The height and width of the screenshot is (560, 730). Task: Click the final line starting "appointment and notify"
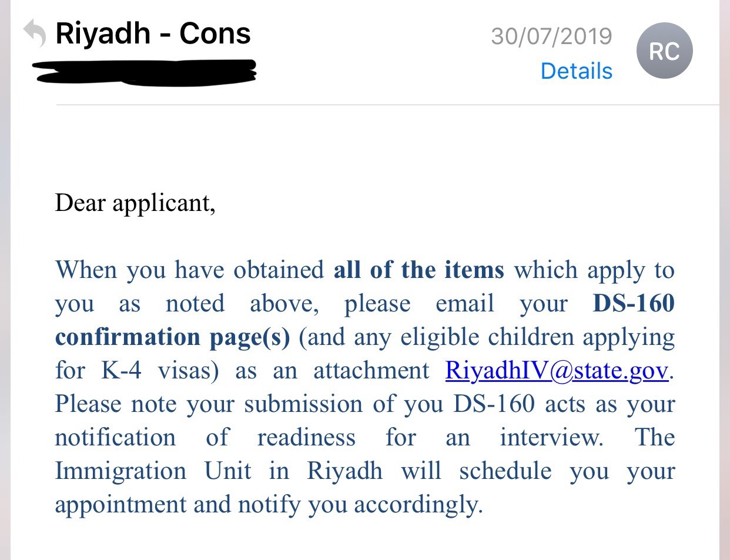268,505
